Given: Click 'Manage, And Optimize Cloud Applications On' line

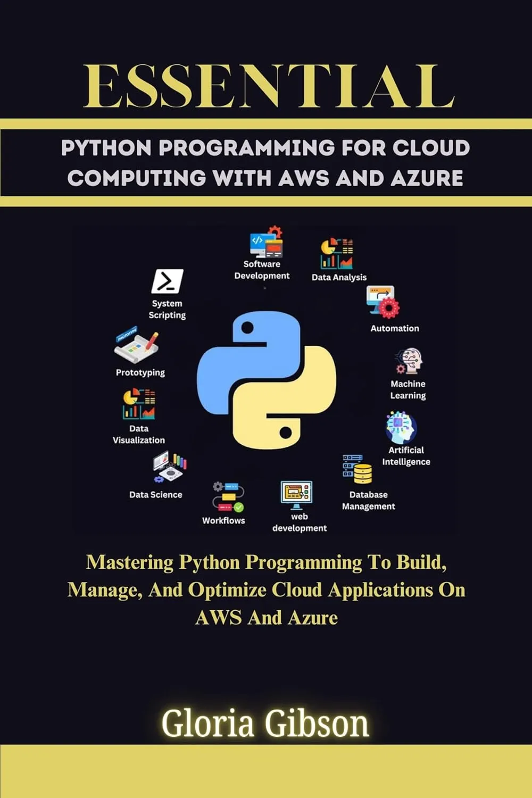Looking at the screenshot, I should (267, 590).
